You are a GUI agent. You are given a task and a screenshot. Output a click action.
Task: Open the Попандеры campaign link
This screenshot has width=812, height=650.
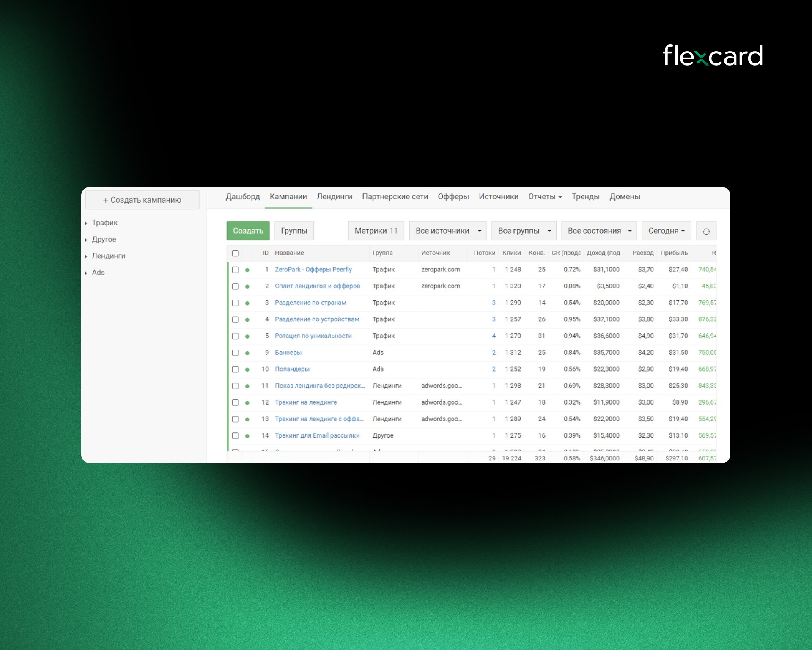pyautogui.click(x=292, y=369)
